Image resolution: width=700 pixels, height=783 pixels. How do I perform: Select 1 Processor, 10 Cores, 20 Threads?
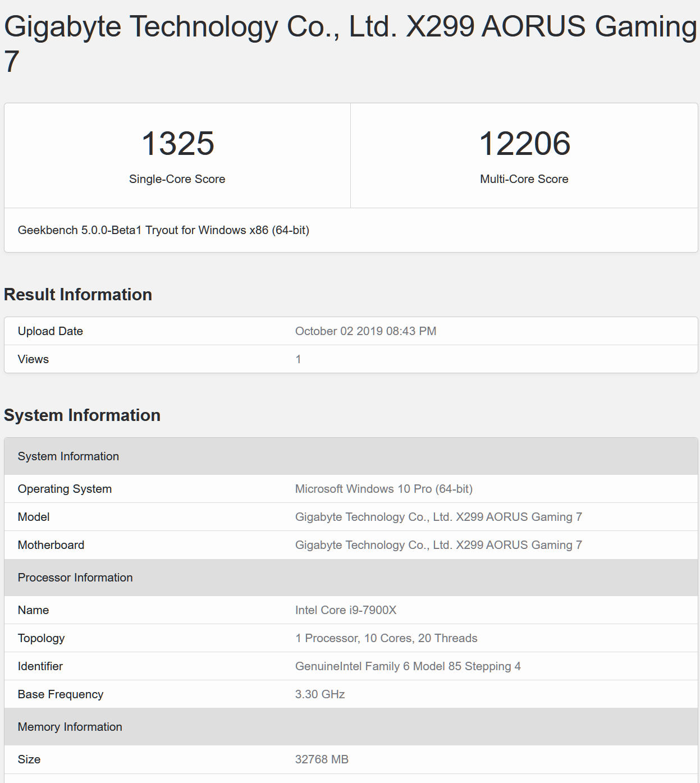coord(386,638)
